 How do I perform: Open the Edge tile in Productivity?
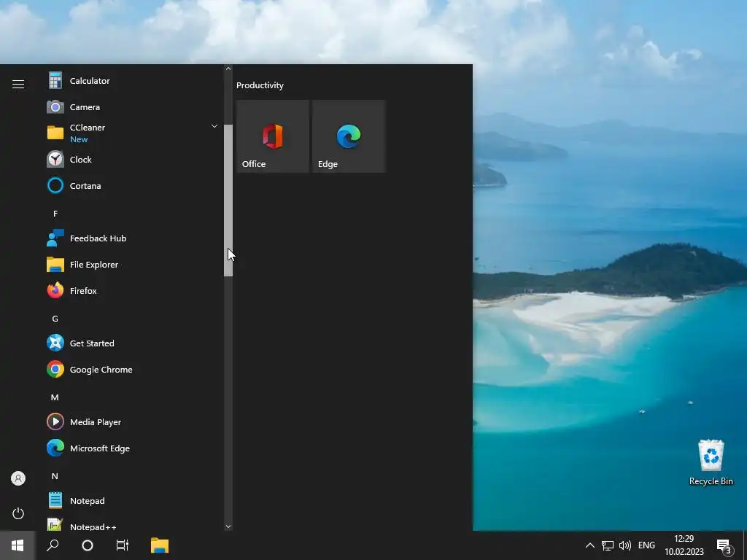pyautogui.click(x=349, y=136)
